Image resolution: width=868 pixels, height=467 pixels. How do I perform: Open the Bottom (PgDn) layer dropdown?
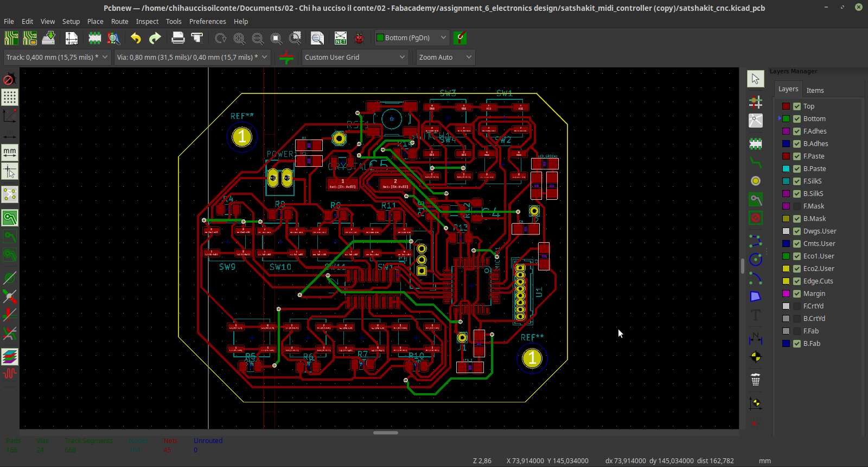(412, 37)
